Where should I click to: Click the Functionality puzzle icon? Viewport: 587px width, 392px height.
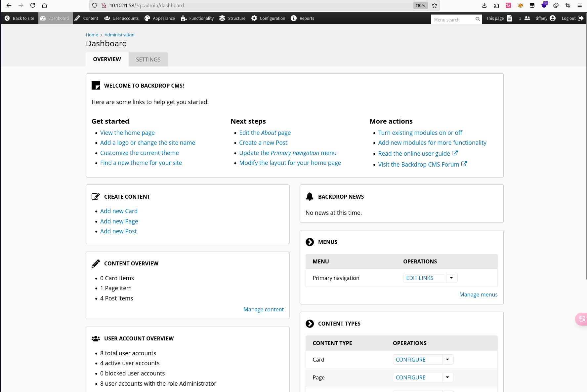[x=184, y=18]
